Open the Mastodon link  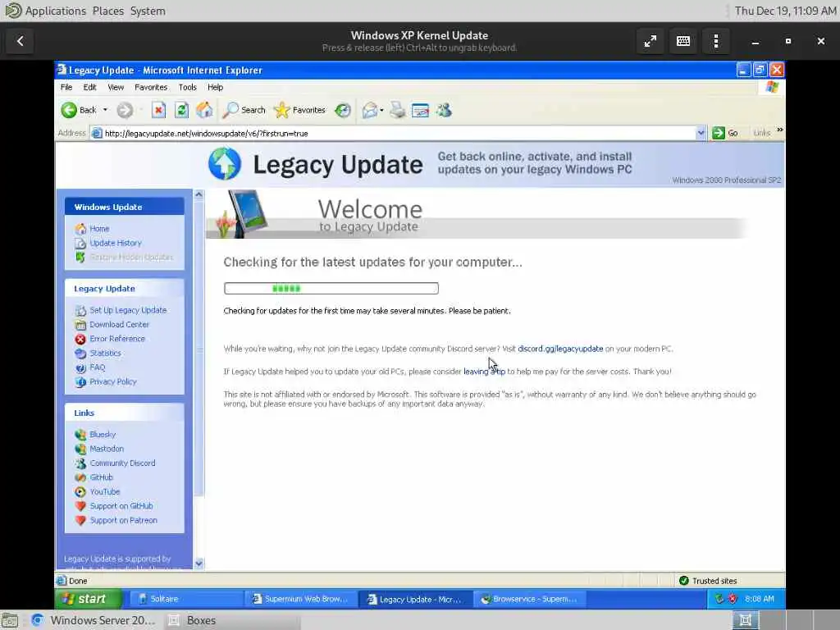click(x=107, y=449)
